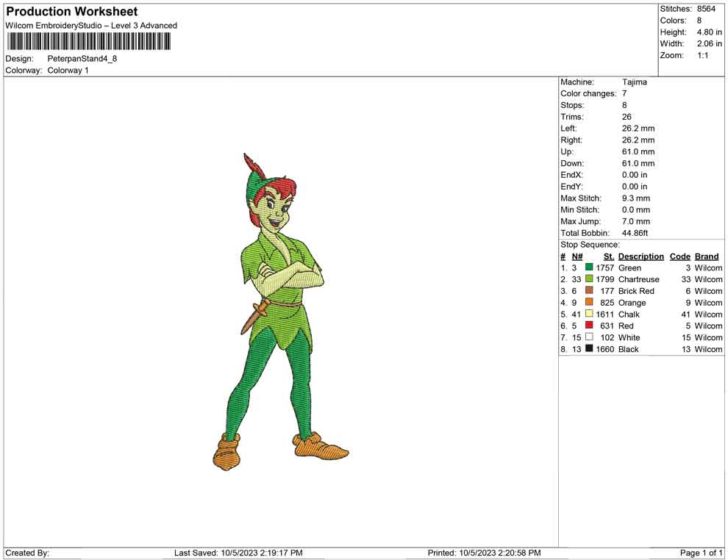This screenshot has height=560, width=728.
Task: Click the Width value '2.06 in'
Action: coord(709,43)
